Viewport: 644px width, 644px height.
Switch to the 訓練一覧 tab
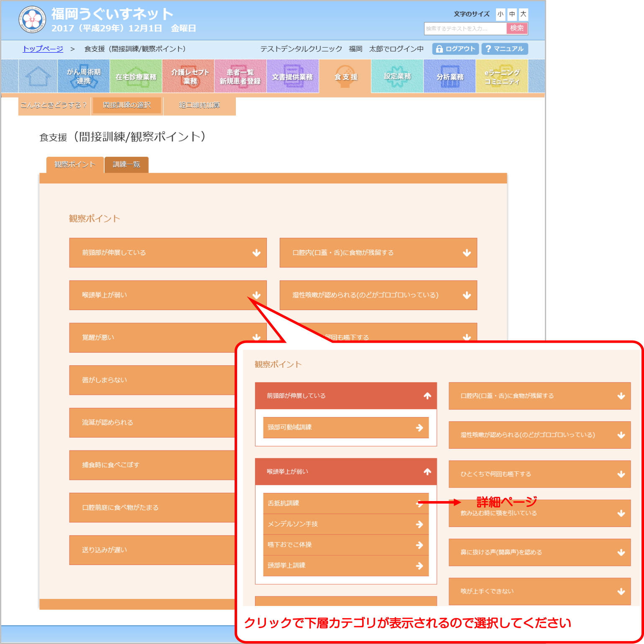(126, 165)
